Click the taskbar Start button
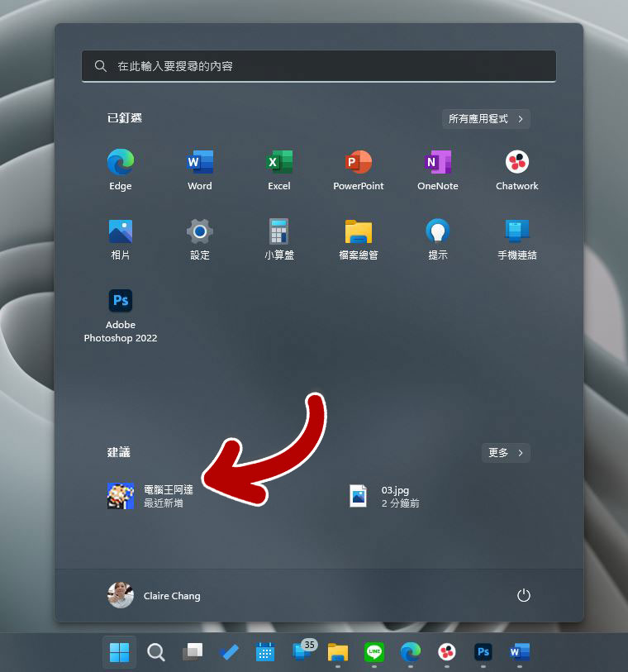Image resolution: width=628 pixels, height=672 pixels. pyautogui.click(x=120, y=652)
